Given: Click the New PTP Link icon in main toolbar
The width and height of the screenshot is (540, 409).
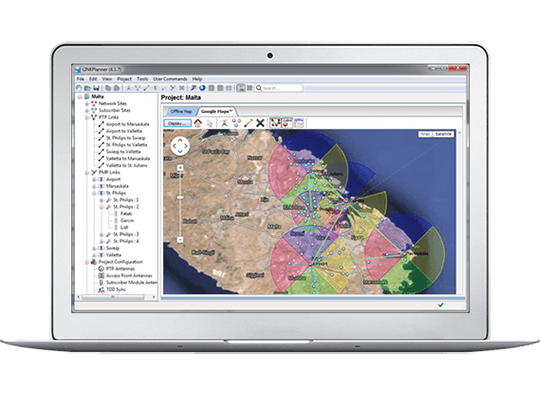Looking at the screenshot, I should click(x=146, y=88).
